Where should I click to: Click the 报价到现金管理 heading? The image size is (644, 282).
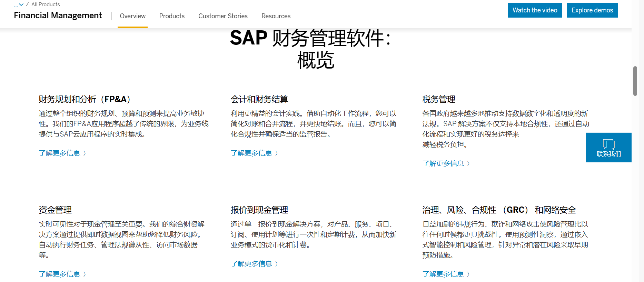(259, 210)
